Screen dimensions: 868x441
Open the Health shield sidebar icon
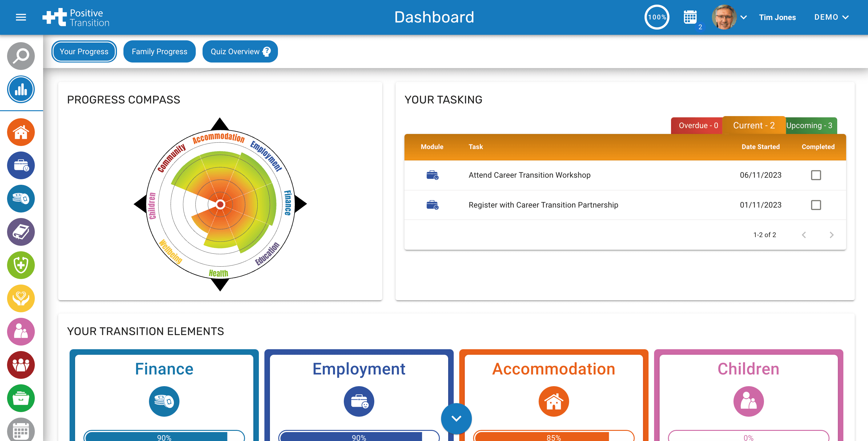coord(21,265)
